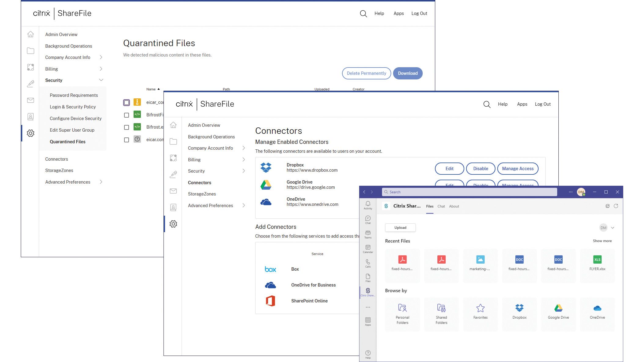
Task: Click Delete Permanently button
Action: coord(366,73)
